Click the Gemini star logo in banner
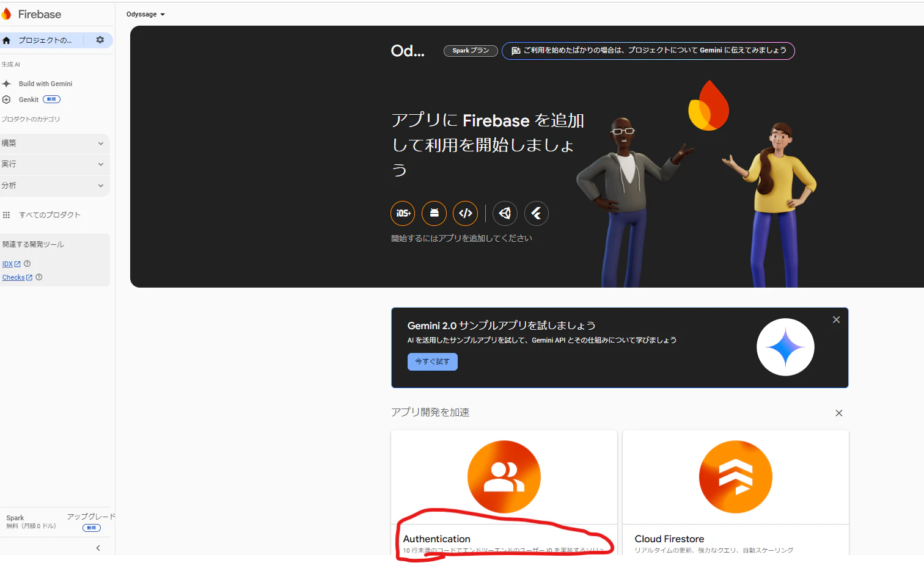The width and height of the screenshot is (924, 563). pyautogui.click(x=785, y=347)
